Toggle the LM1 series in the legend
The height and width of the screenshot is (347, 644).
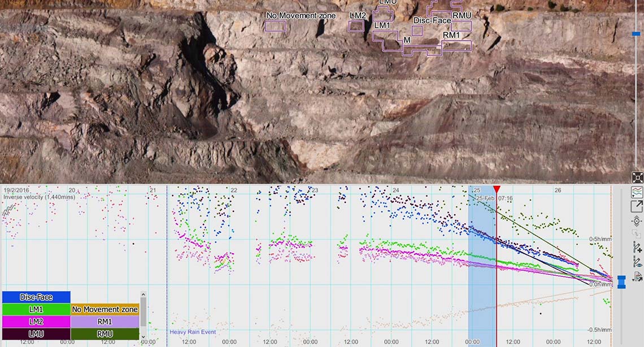tap(36, 309)
